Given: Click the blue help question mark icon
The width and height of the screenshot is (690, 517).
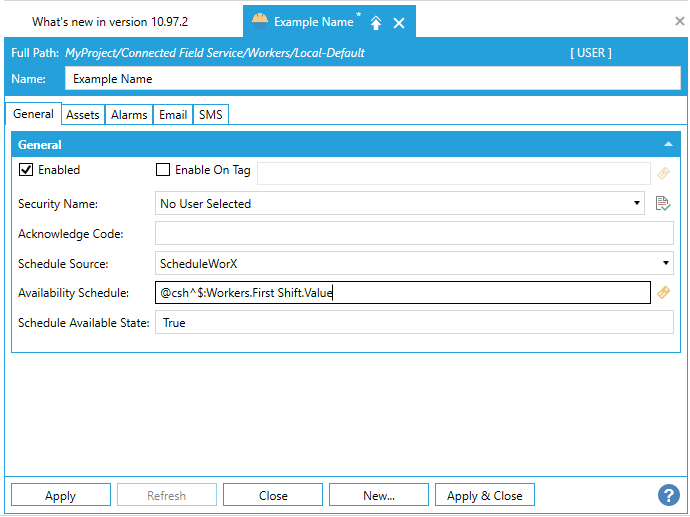Looking at the screenshot, I should coord(668,495).
